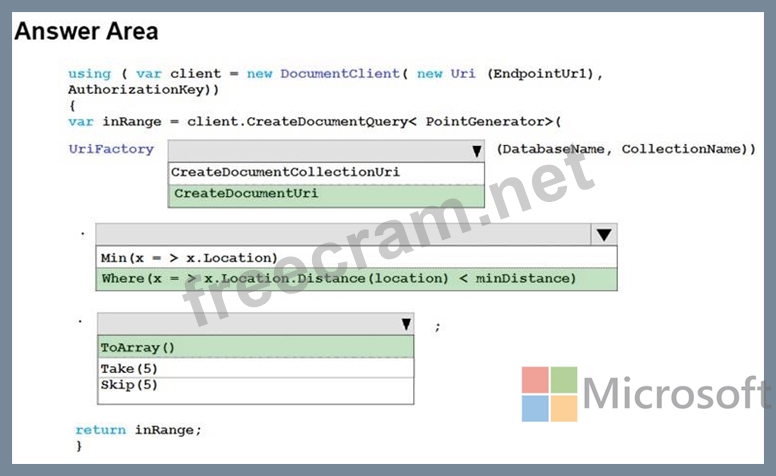Click the empty third combo box field
Viewport: 776px width, 476px height.
tap(246, 324)
